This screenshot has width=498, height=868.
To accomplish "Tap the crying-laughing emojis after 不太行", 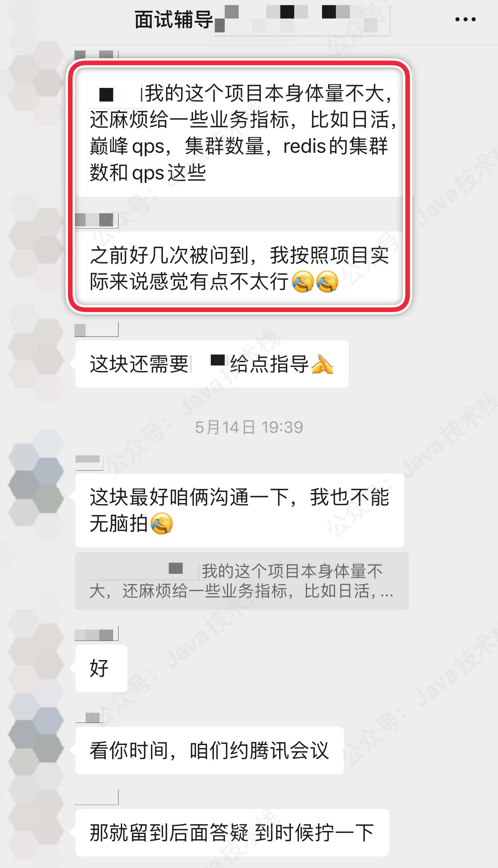I will (315, 282).
